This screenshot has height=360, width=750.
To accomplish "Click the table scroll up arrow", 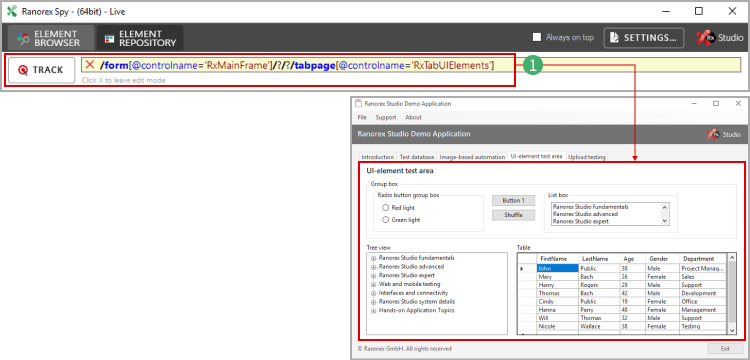I will pos(732,258).
